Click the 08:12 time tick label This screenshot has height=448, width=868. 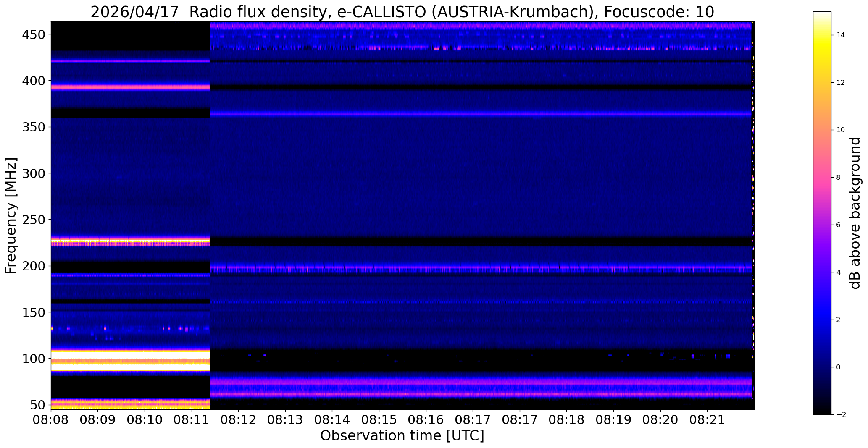point(239,420)
